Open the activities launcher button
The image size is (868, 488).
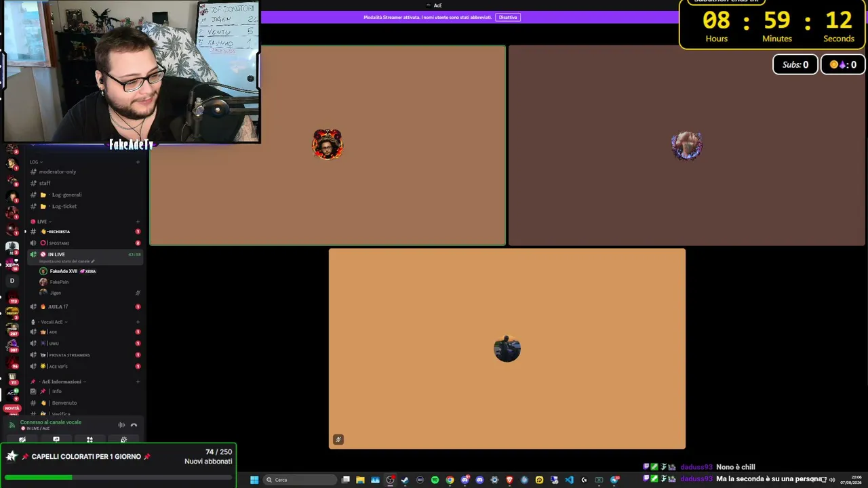(90, 439)
